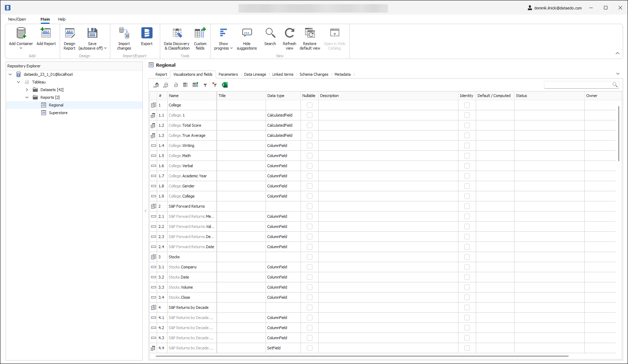Screen dimensions: 628x364
Task: Select the Superstore report in tree
Action: [x=58, y=113]
